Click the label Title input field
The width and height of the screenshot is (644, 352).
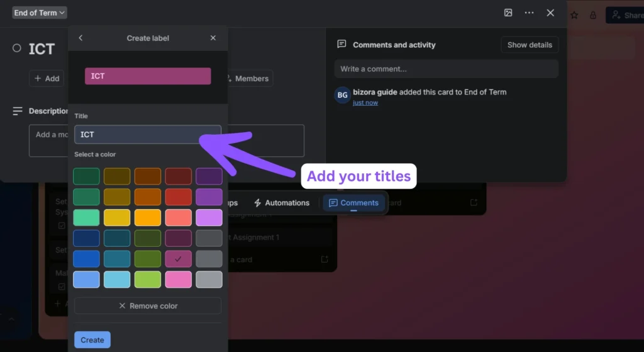click(x=148, y=135)
